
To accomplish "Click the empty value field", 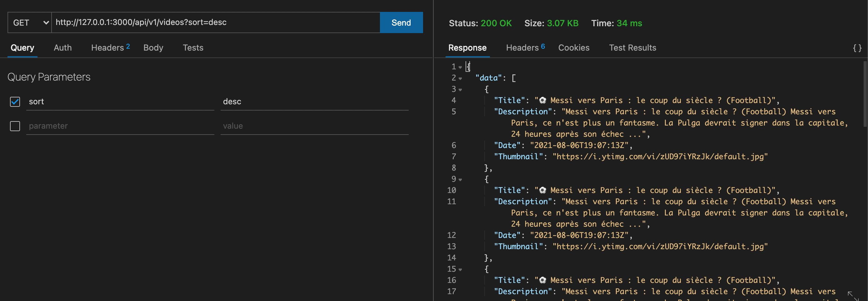I will (x=314, y=126).
